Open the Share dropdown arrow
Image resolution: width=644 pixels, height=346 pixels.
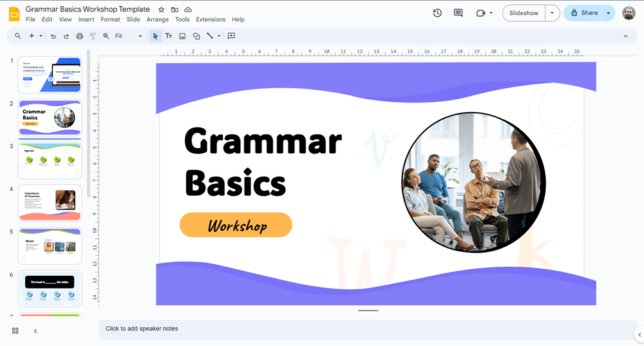[x=608, y=13]
